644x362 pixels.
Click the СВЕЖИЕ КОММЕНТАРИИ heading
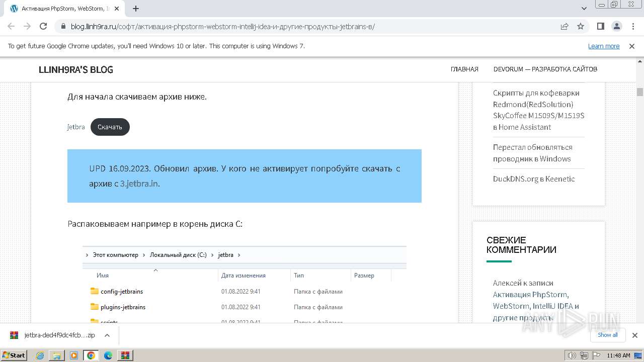521,245
